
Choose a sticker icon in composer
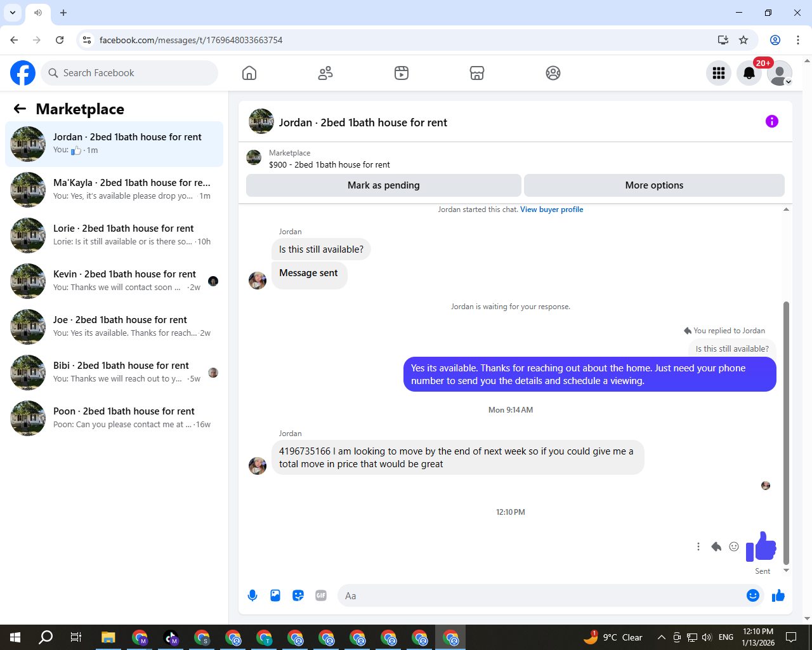click(298, 595)
